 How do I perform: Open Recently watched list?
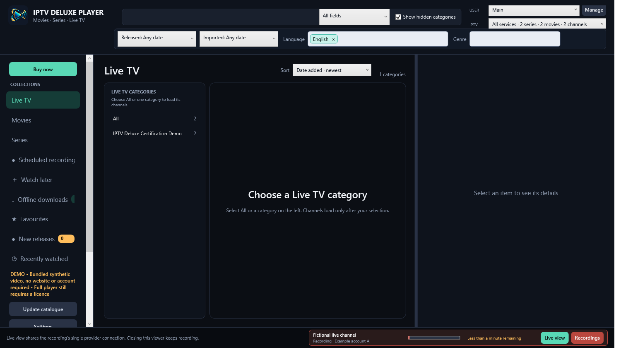(x=43, y=259)
